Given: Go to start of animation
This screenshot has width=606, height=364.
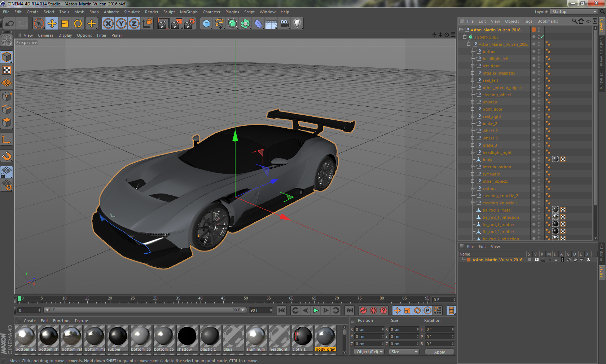Looking at the screenshot, I should click(282, 310).
